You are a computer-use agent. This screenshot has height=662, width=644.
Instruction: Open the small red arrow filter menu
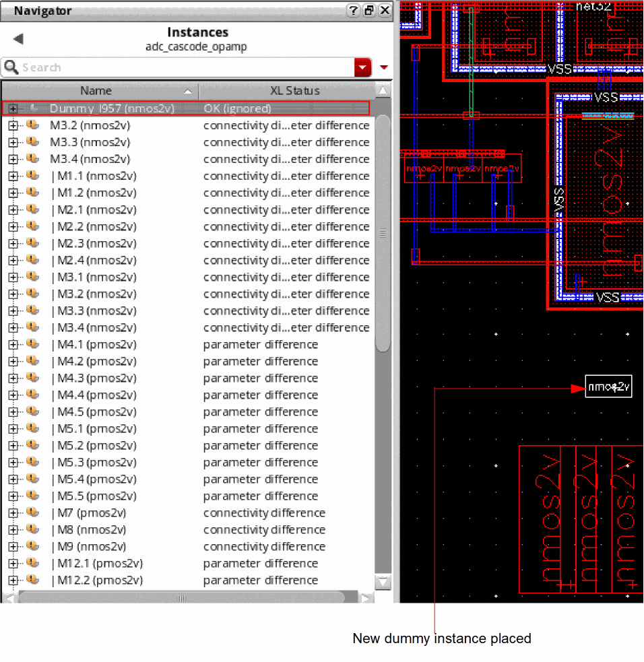click(384, 67)
